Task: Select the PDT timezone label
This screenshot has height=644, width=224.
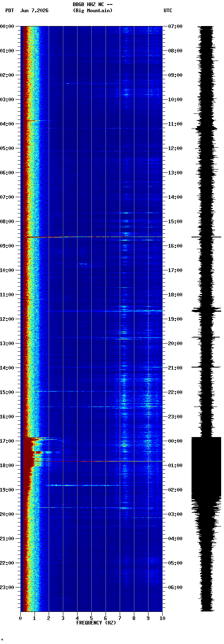Action: pyautogui.click(x=9, y=11)
